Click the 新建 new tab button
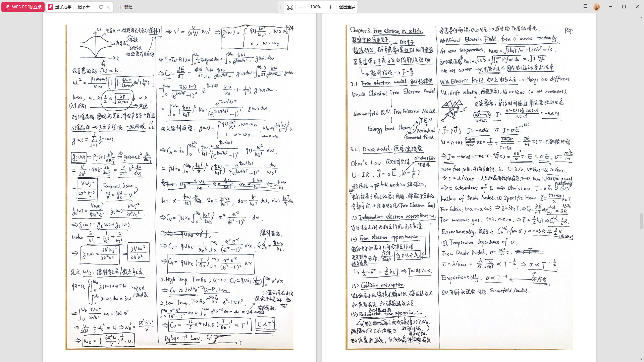The width and height of the screenshot is (644, 362). click(x=125, y=7)
